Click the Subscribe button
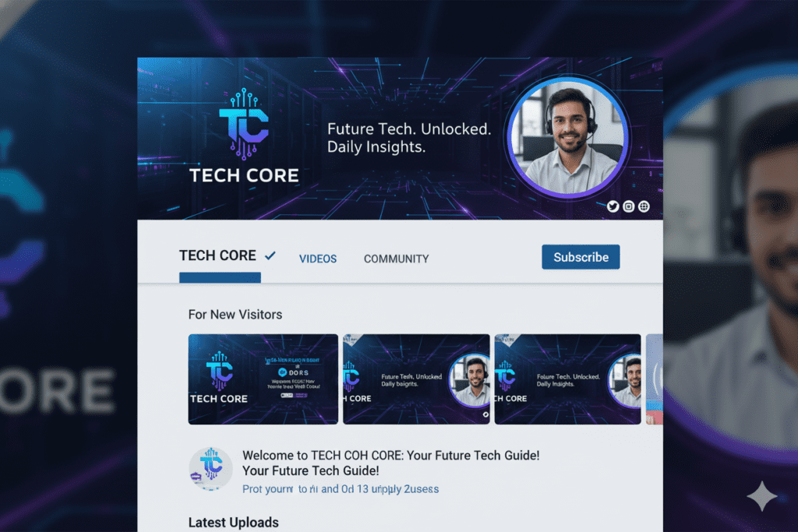 (x=581, y=257)
